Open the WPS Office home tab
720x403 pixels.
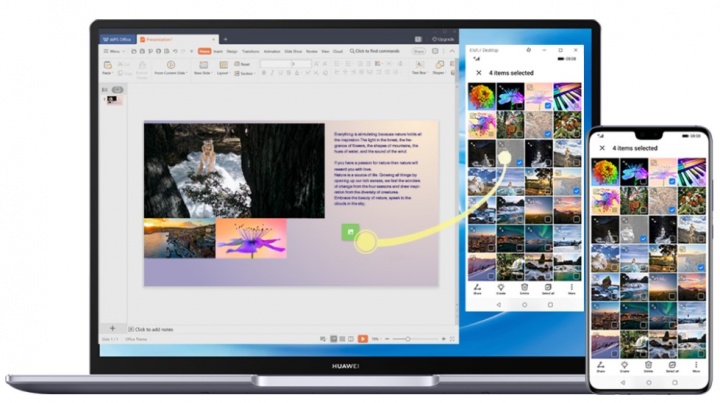tap(117, 39)
